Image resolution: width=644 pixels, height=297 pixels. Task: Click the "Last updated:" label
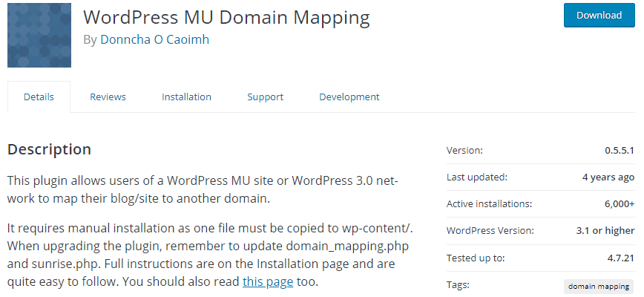(x=477, y=177)
